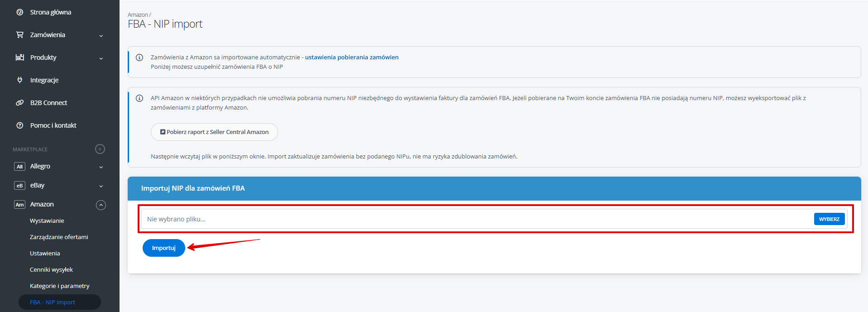Collapse the Amazon submenu chevron
Screen dimensions: 868x312
tap(101, 205)
